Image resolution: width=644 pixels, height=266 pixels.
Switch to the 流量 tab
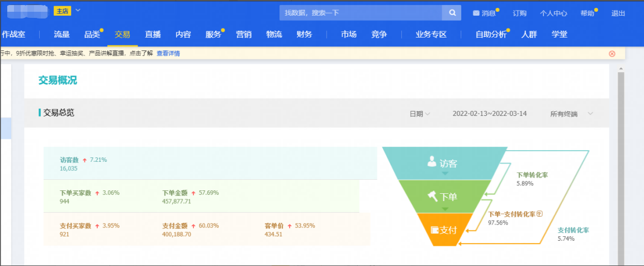(x=61, y=35)
